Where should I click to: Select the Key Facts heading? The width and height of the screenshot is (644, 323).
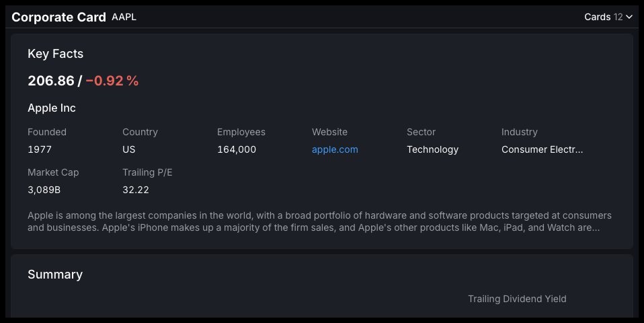(x=55, y=54)
